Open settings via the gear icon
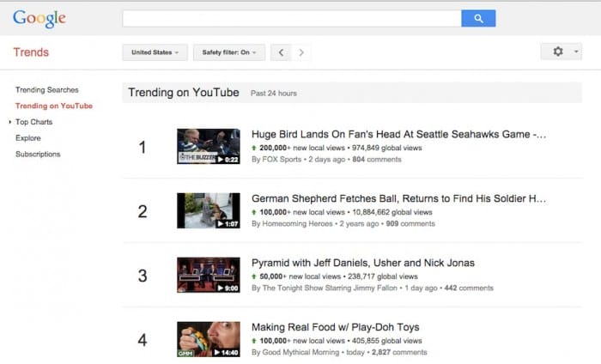The width and height of the screenshot is (601, 364). (x=558, y=52)
